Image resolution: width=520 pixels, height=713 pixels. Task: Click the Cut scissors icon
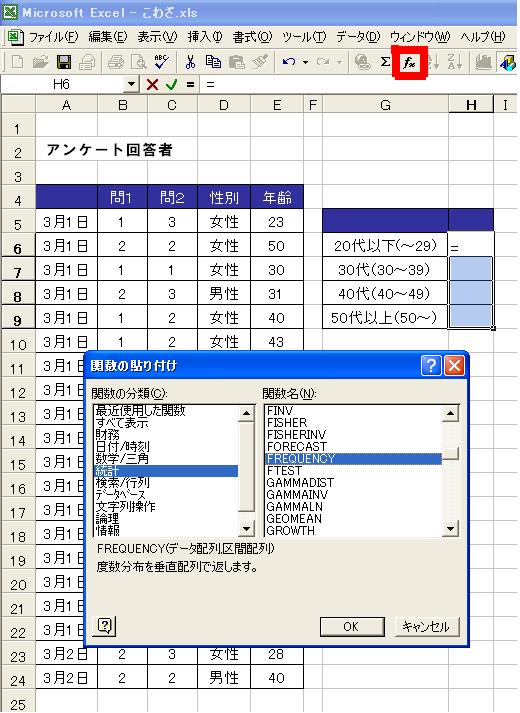(190, 62)
